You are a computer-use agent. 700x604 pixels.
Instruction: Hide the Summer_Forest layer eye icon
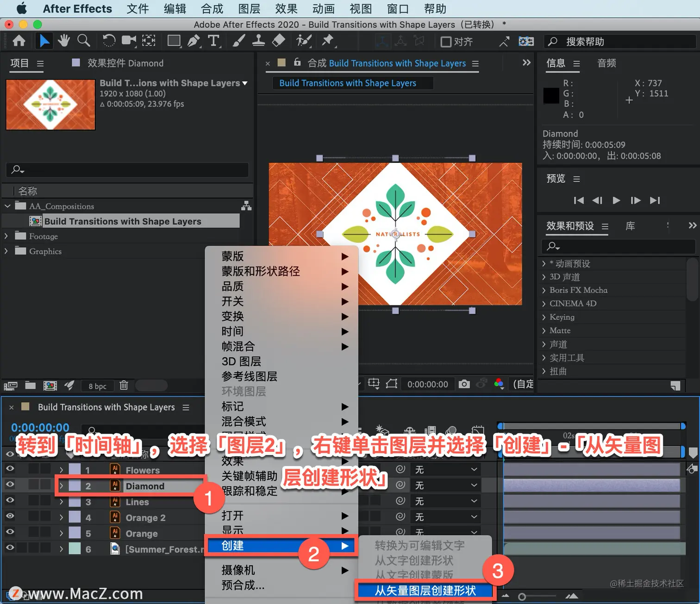pyautogui.click(x=10, y=548)
